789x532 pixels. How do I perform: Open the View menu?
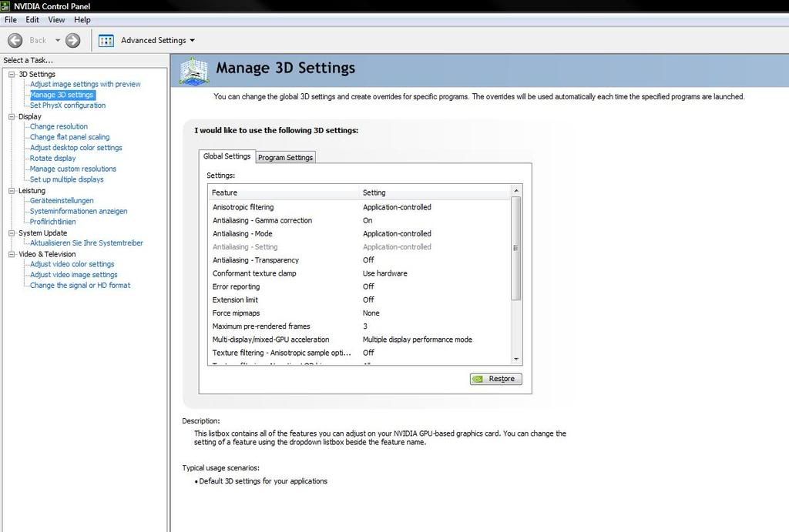click(x=56, y=19)
